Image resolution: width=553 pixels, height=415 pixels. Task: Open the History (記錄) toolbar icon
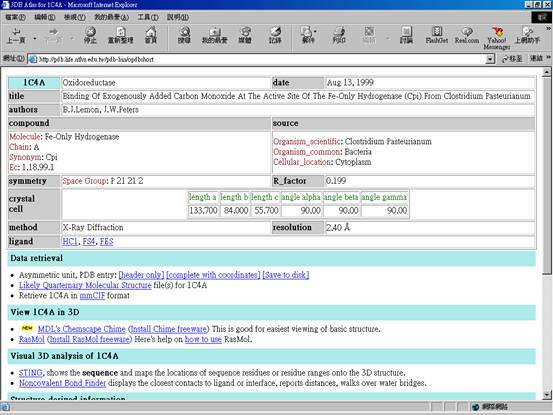coord(275,35)
